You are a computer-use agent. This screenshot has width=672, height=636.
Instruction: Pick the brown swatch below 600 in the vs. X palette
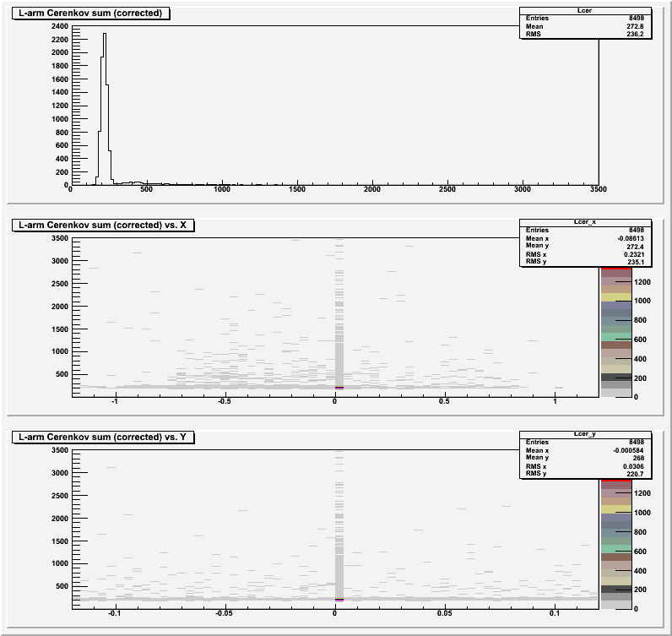tap(615, 345)
